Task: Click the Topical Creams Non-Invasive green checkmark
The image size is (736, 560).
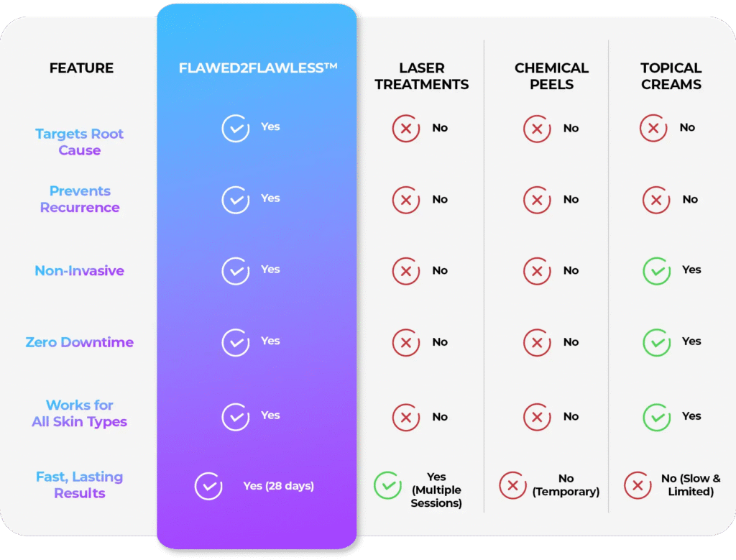Action: click(x=657, y=271)
